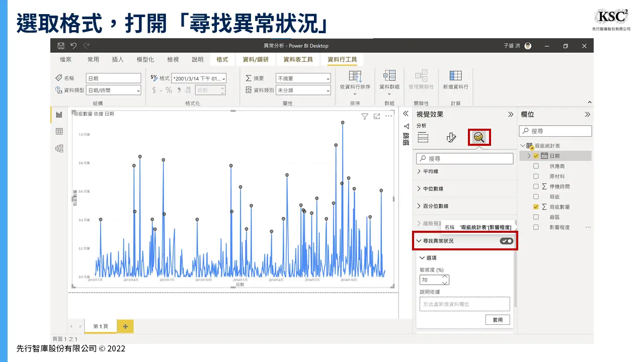Viewport: 644px width, 362px height.
Task: Open the 資料類型 dropdown
Action: click(114, 90)
